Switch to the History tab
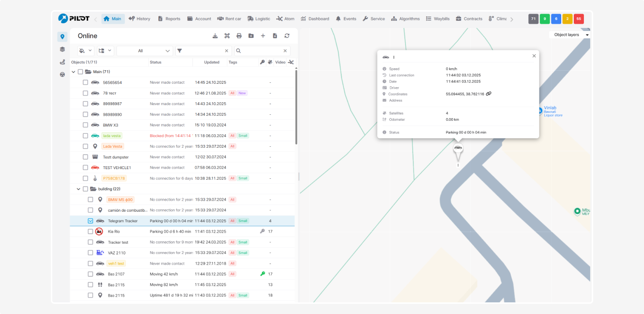The width and height of the screenshot is (644, 314). 139,19
